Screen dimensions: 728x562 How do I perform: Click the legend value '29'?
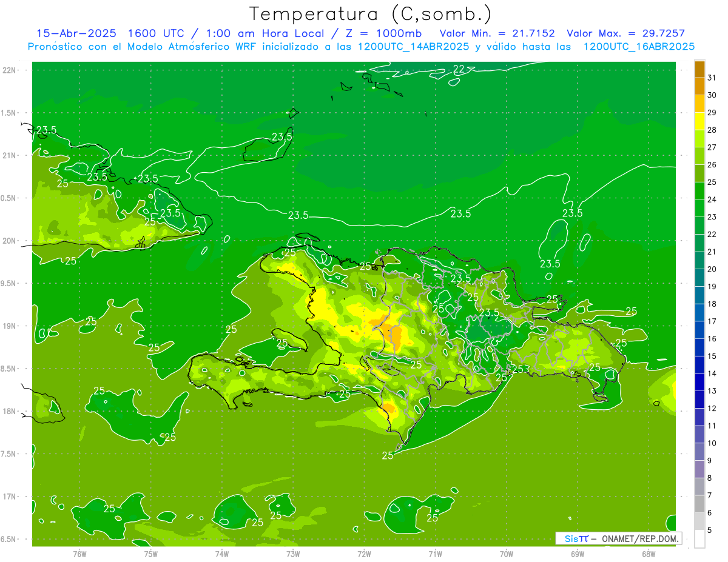pos(712,113)
